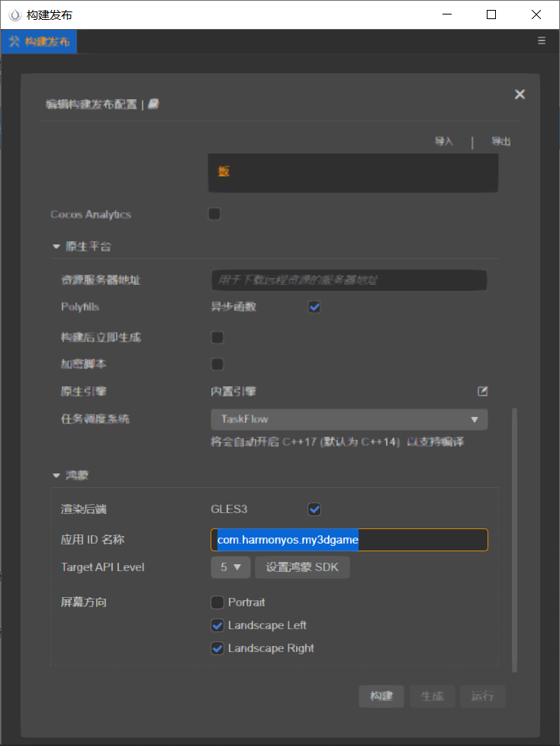Close the build configuration dialog with X
Viewport: 560px width, 746px height.
tap(520, 94)
